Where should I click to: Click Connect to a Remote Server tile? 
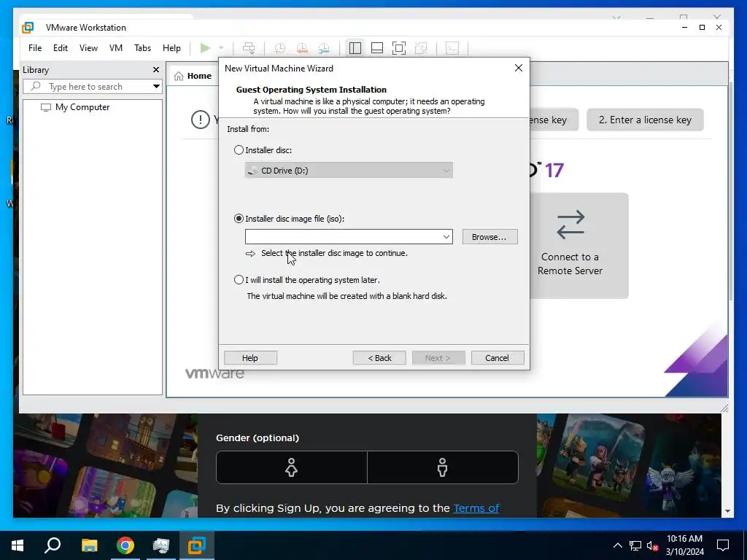coord(578,246)
